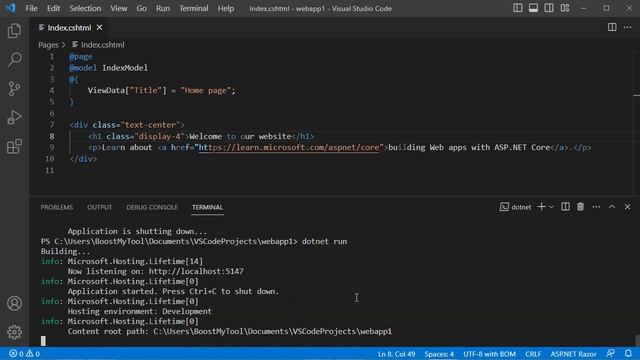Open the Extensions view
The width and height of the screenshot is (640, 360).
(x=14, y=147)
